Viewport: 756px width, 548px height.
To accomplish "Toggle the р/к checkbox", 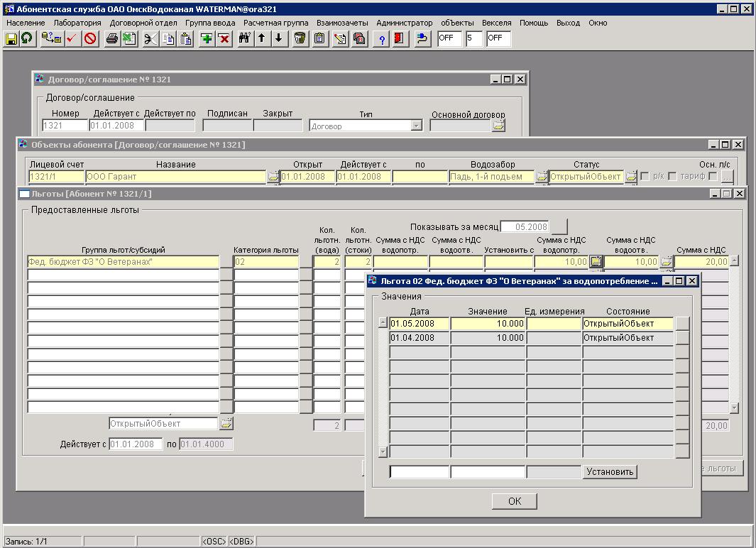I will coord(645,177).
